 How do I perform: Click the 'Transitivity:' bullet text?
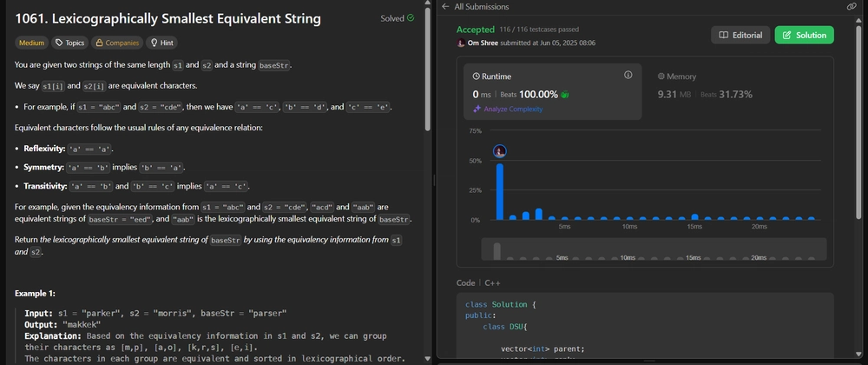tap(45, 186)
